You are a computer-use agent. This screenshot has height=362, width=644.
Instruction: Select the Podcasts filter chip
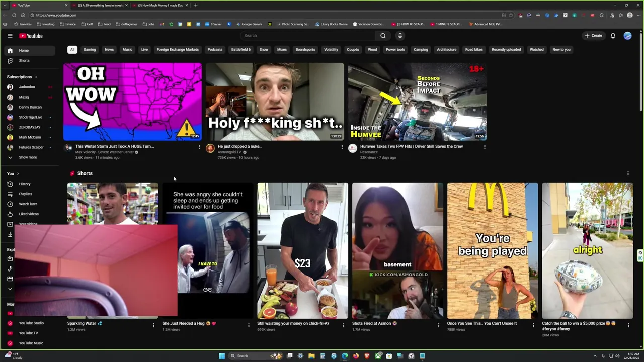215,49
